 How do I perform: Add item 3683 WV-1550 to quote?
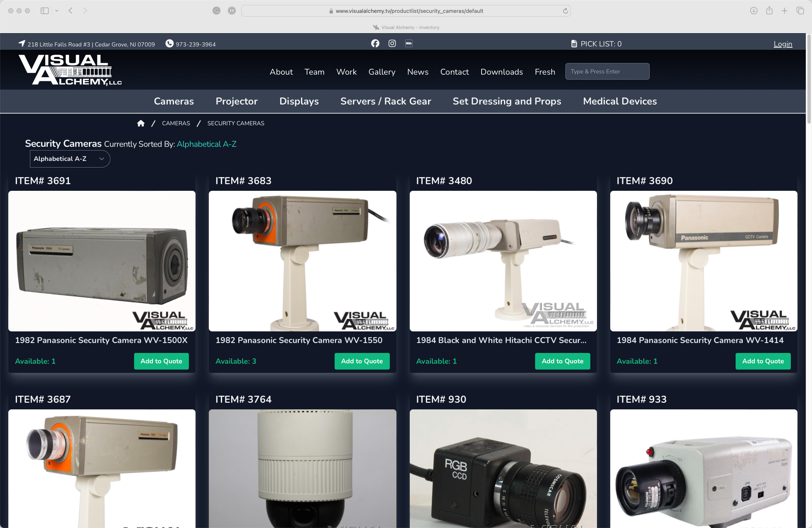(x=362, y=361)
